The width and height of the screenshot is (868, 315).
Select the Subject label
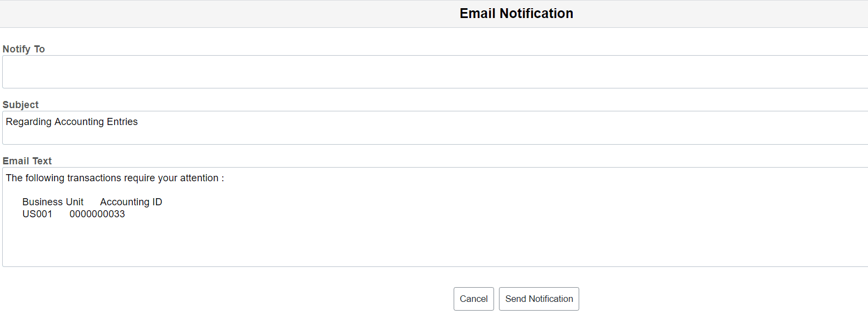coord(20,104)
